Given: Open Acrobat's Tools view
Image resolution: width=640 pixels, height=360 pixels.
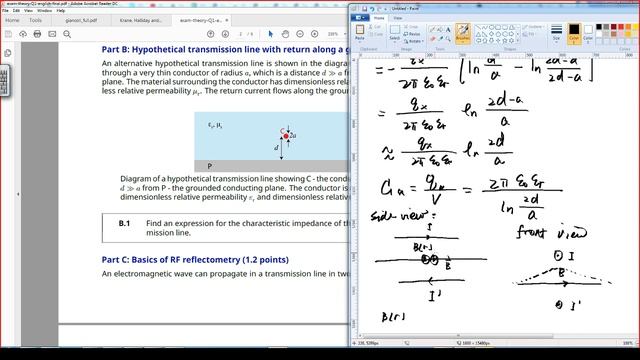Looking at the screenshot, I should [x=36, y=20].
